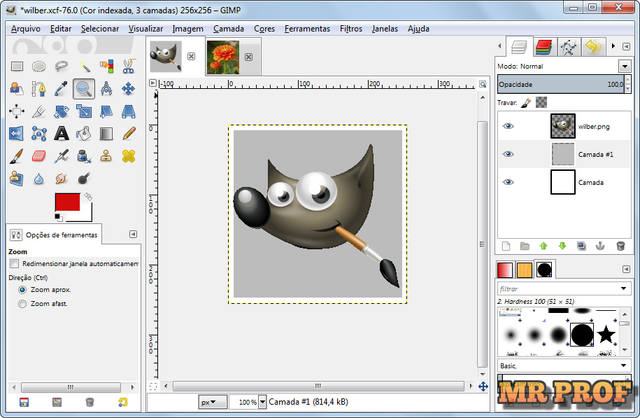
Task: Anchor the floating layer
Action: 600,246
